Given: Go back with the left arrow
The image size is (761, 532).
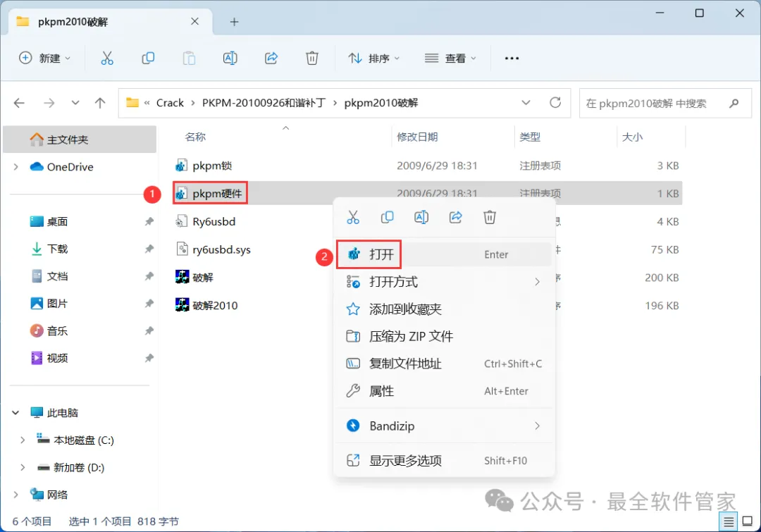Looking at the screenshot, I should pyautogui.click(x=19, y=103).
